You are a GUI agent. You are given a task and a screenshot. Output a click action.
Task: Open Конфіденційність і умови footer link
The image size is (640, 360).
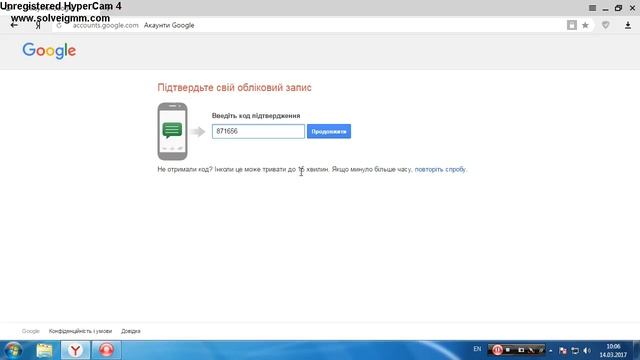click(x=80, y=331)
